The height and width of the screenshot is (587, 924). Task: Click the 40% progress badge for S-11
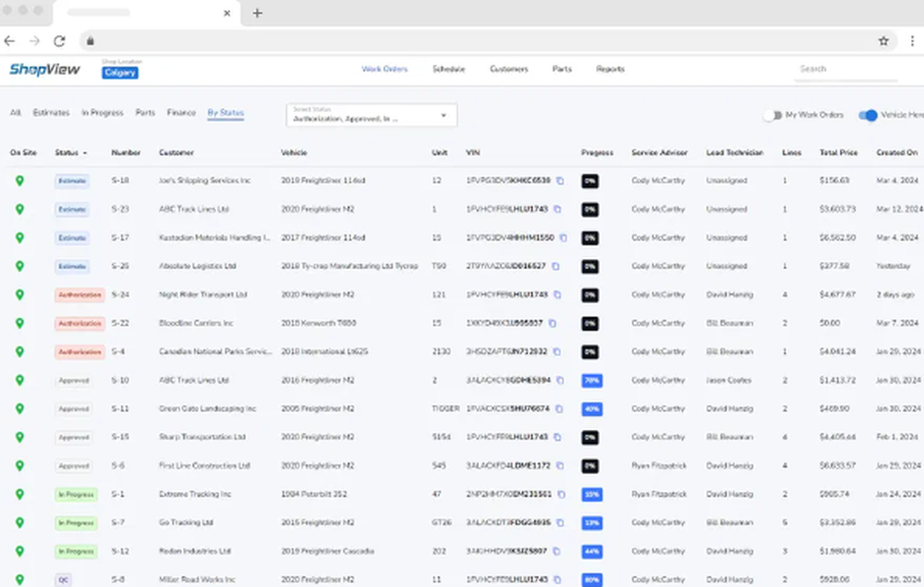coord(591,409)
